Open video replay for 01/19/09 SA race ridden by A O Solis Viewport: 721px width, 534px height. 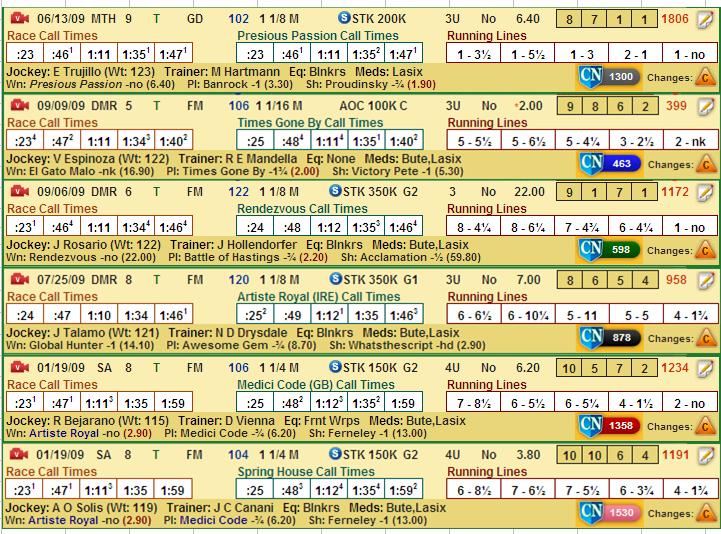coord(20,454)
